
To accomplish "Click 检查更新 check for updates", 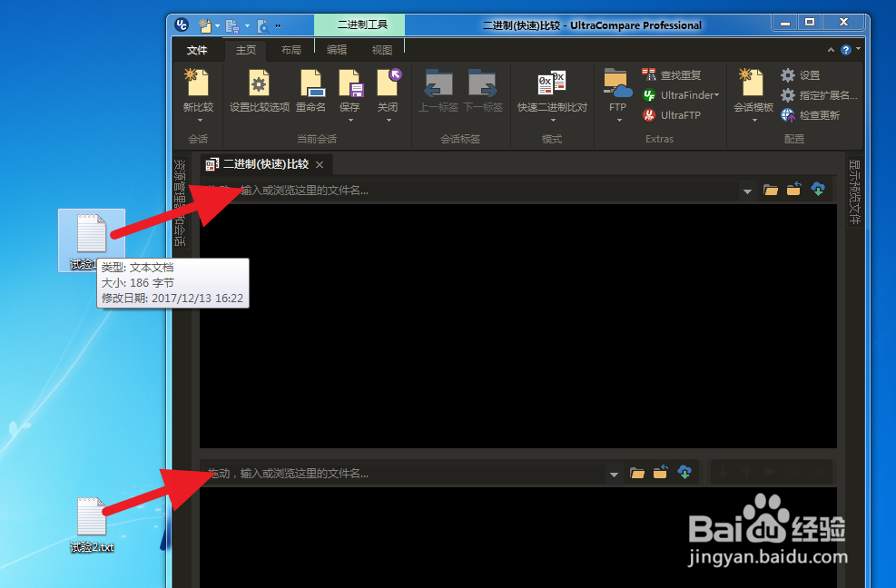I will point(810,115).
